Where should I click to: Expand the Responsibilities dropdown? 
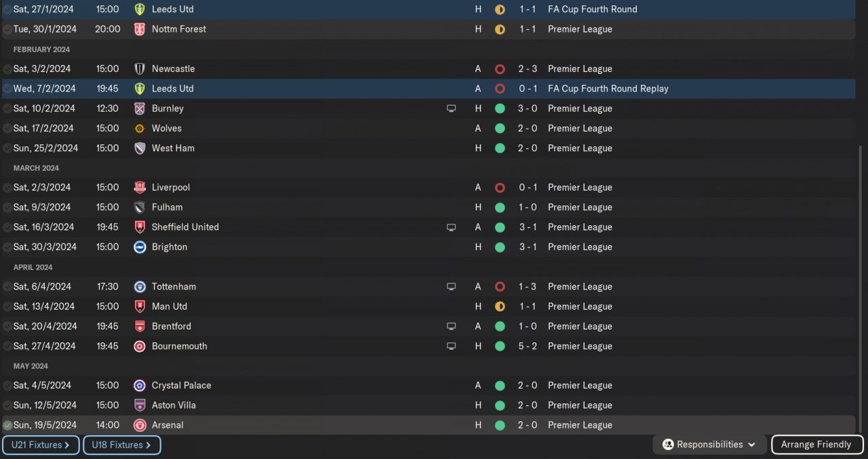pyautogui.click(x=709, y=445)
